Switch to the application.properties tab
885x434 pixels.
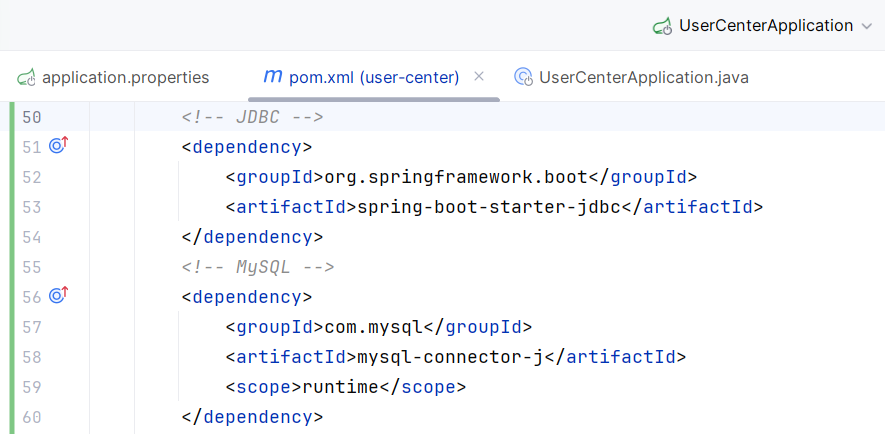(125, 77)
